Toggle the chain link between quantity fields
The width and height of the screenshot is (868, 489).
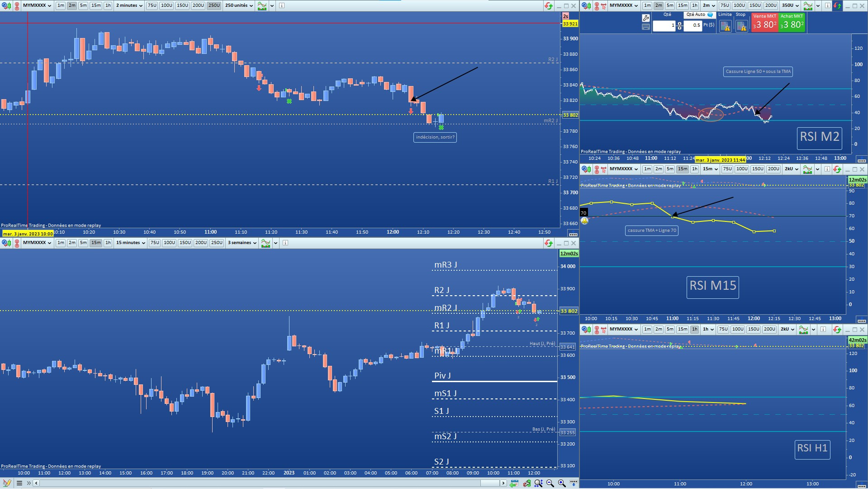point(679,26)
